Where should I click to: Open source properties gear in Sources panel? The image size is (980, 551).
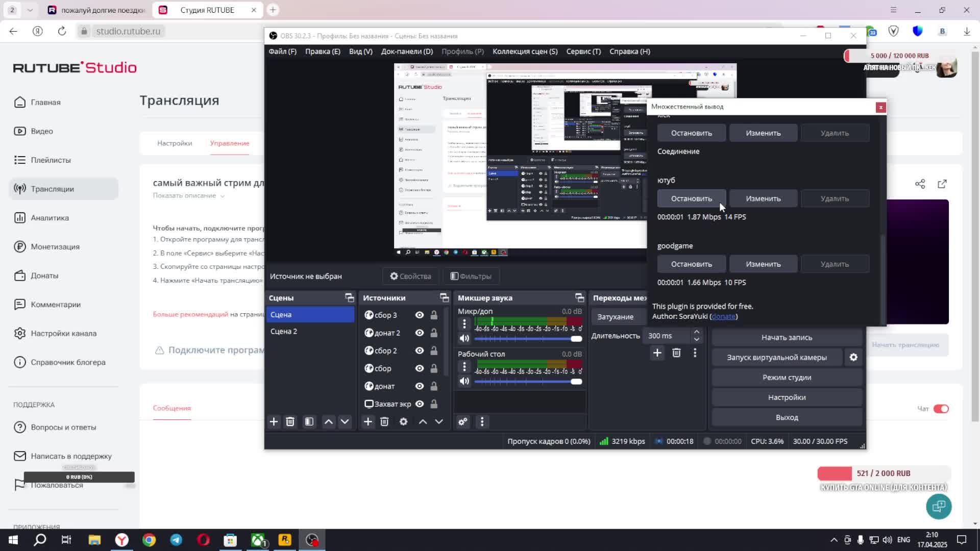[403, 421]
